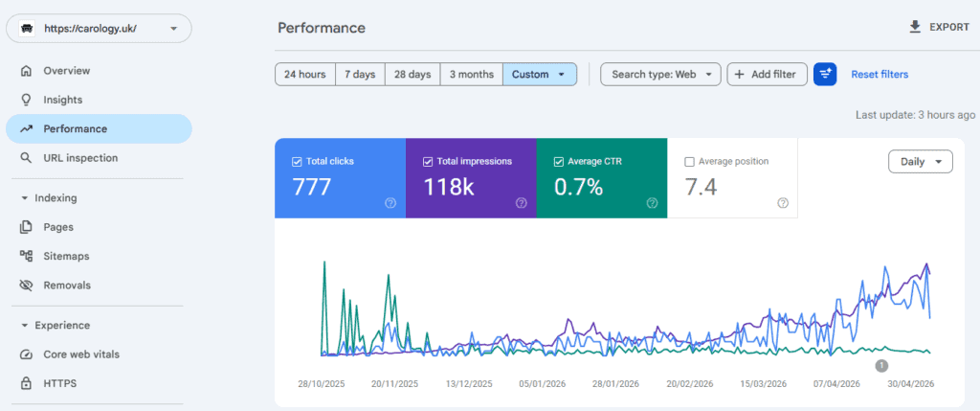
Task: Click the 30/04/2026 axis date label
Action: (x=911, y=384)
